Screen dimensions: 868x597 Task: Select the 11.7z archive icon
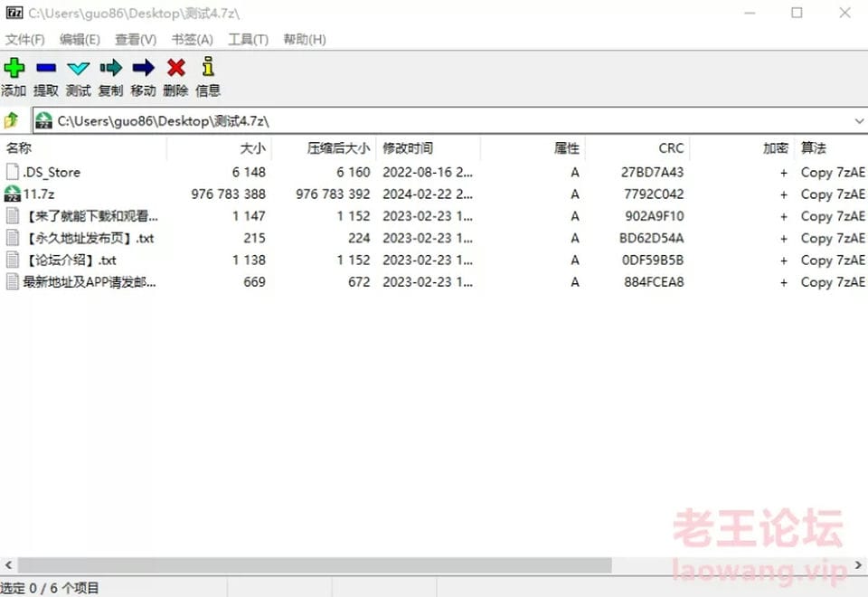tap(12, 194)
